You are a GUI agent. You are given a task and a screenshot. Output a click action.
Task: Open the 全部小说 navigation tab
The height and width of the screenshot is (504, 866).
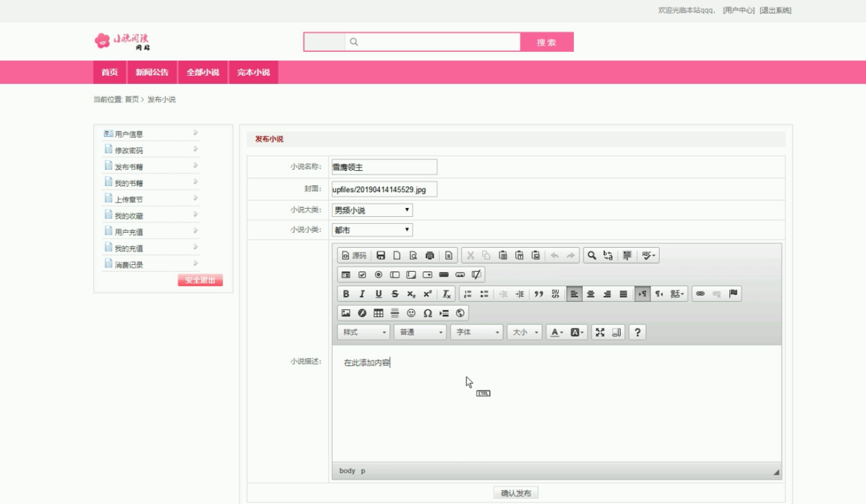(203, 72)
